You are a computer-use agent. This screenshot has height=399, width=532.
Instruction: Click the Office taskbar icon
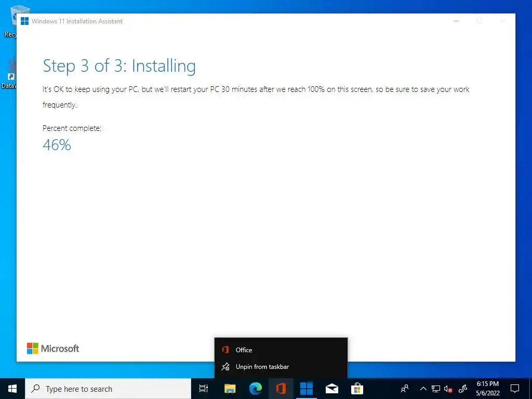pos(281,389)
